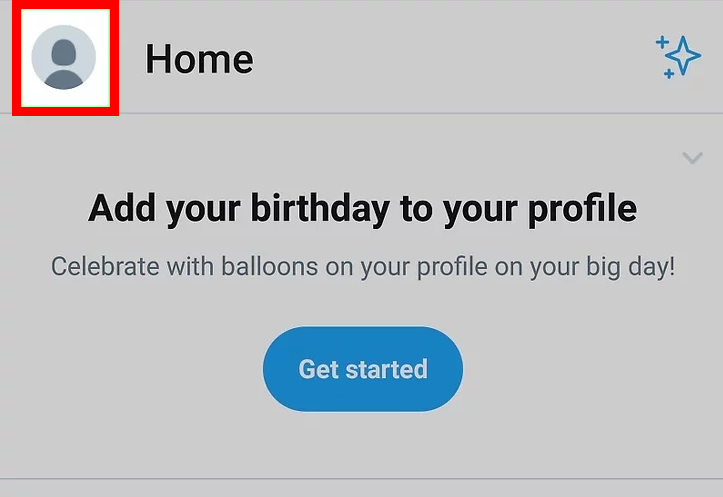Image resolution: width=723 pixels, height=497 pixels.
Task: Expand the birthday card chevron menu
Action: pyautogui.click(x=692, y=158)
